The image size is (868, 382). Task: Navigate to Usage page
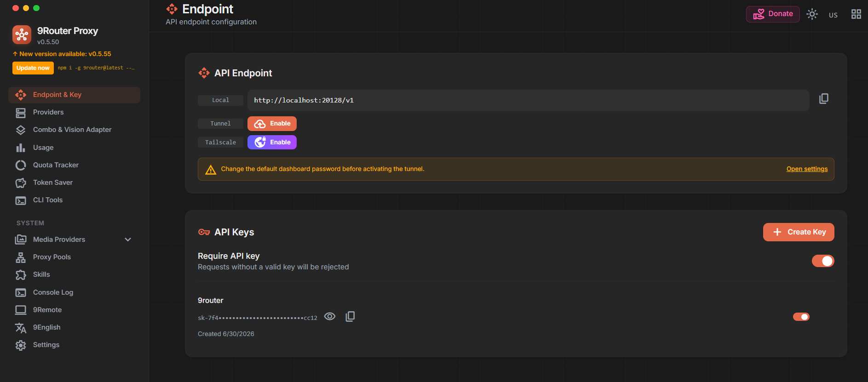tap(75, 148)
